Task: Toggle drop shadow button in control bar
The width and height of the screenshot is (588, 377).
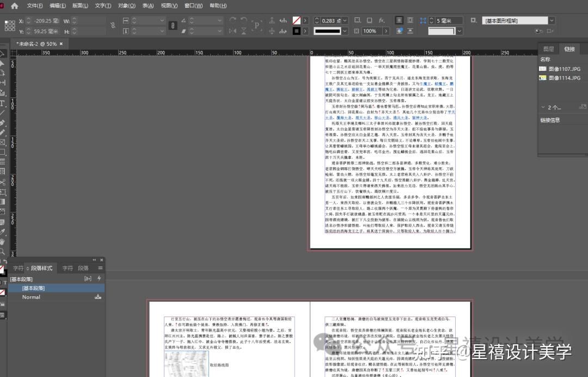Action: click(x=369, y=21)
